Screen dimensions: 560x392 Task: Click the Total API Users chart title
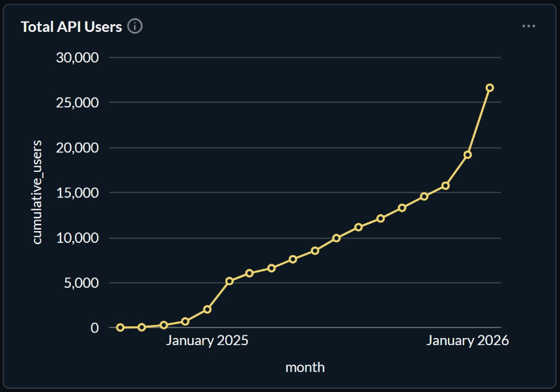point(71,27)
